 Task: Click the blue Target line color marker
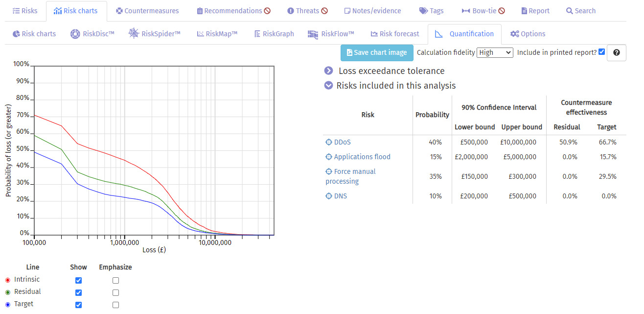click(x=7, y=304)
